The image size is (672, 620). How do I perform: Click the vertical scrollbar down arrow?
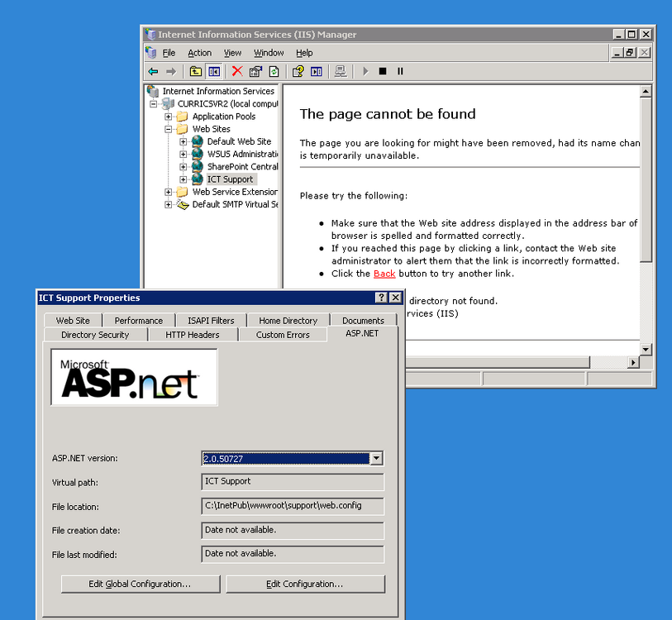point(646,349)
